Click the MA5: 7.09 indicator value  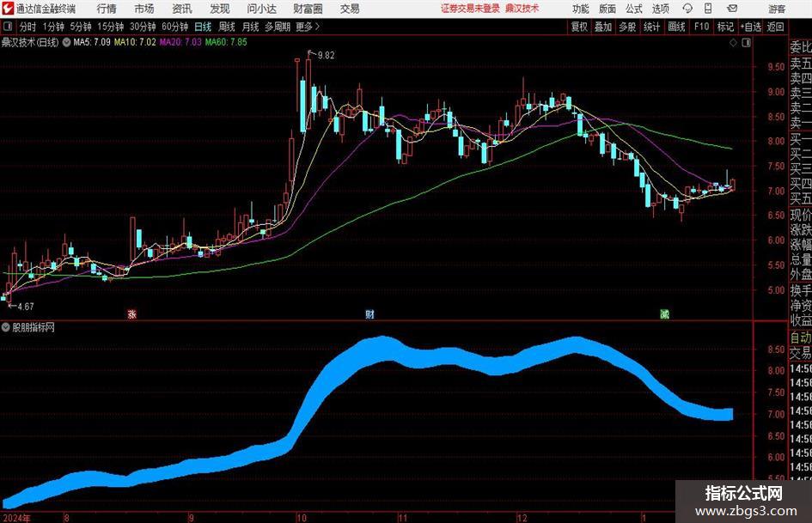click(x=92, y=42)
